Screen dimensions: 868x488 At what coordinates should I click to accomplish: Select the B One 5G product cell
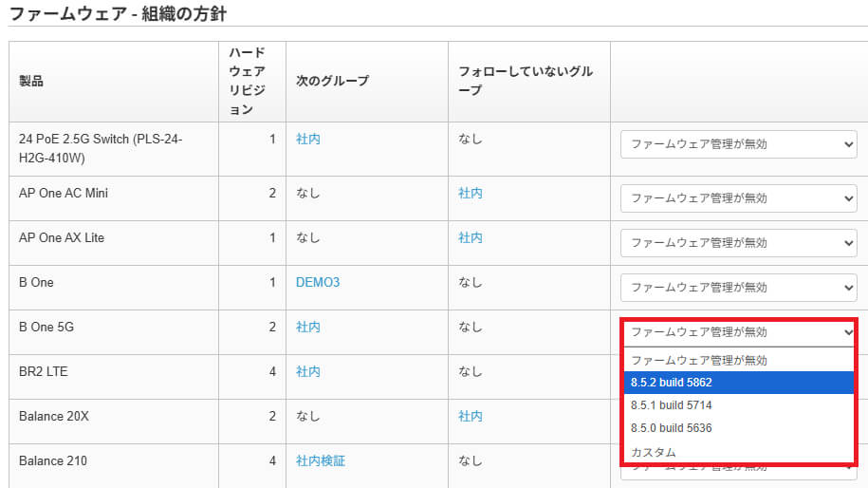pyautogui.click(x=114, y=332)
